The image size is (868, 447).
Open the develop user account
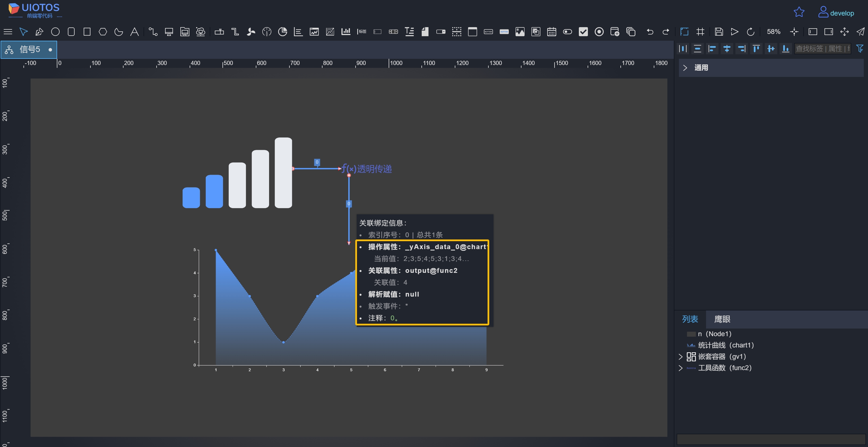click(x=836, y=12)
